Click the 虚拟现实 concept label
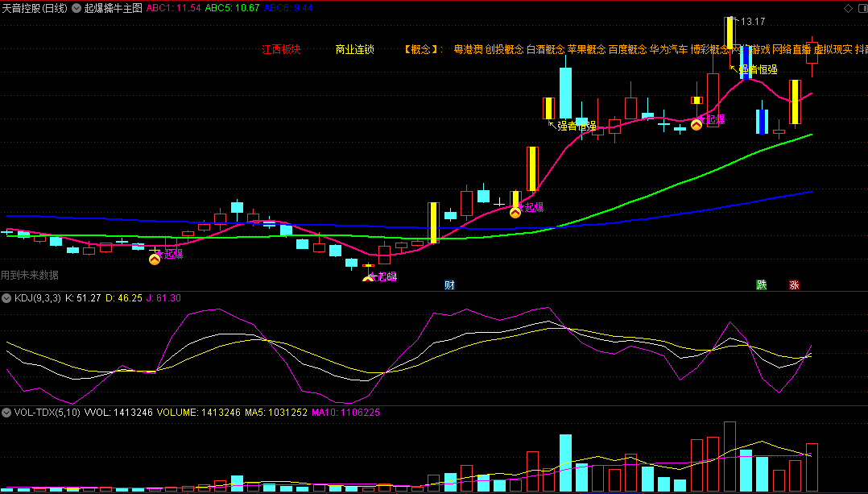The height and width of the screenshot is (494, 868). [x=833, y=49]
